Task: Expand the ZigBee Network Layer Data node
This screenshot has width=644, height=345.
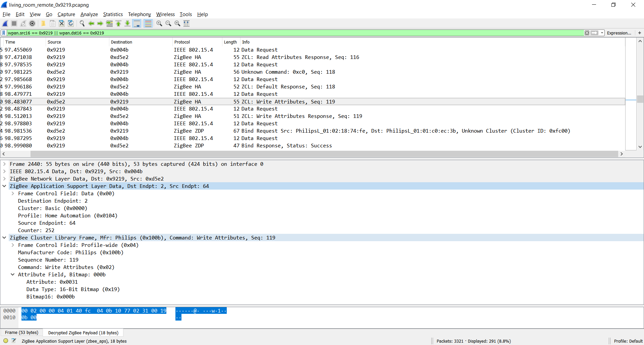Action: point(4,179)
